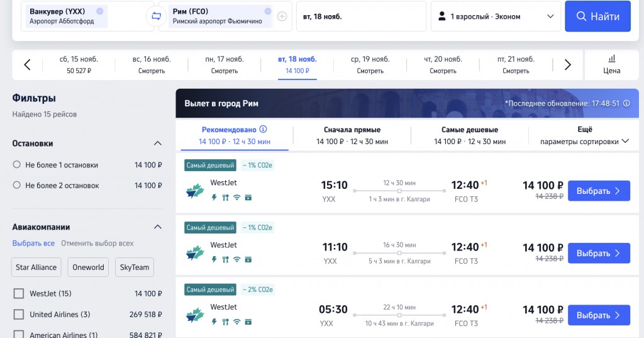Select the сб, 15 нояб. date tab
Viewport: 644px width, 338px height.
tap(79, 64)
